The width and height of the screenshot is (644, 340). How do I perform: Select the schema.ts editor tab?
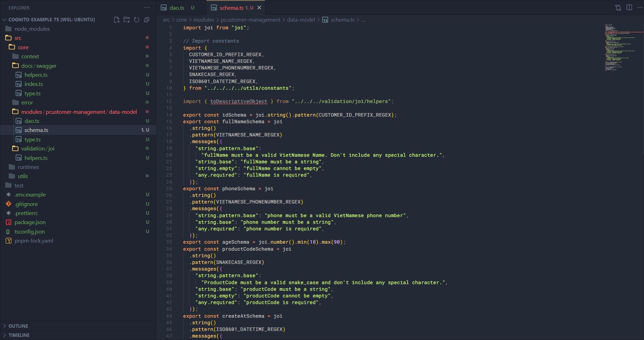point(231,8)
